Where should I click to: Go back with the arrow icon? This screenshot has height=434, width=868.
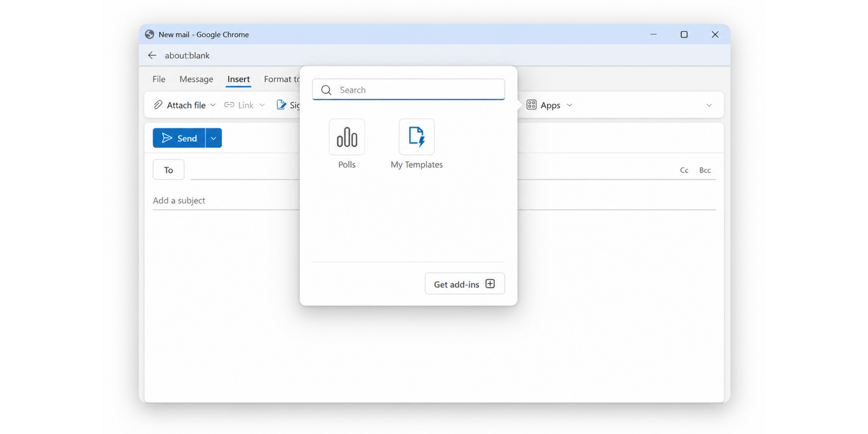[x=152, y=55]
